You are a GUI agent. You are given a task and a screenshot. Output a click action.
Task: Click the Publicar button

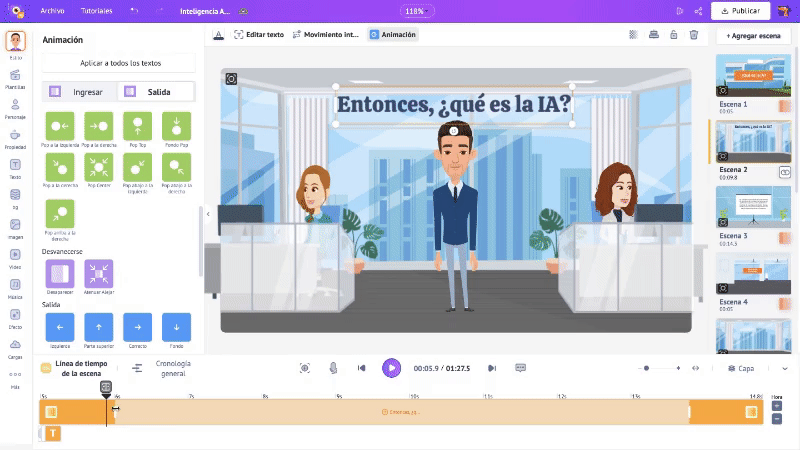(741, 11)
